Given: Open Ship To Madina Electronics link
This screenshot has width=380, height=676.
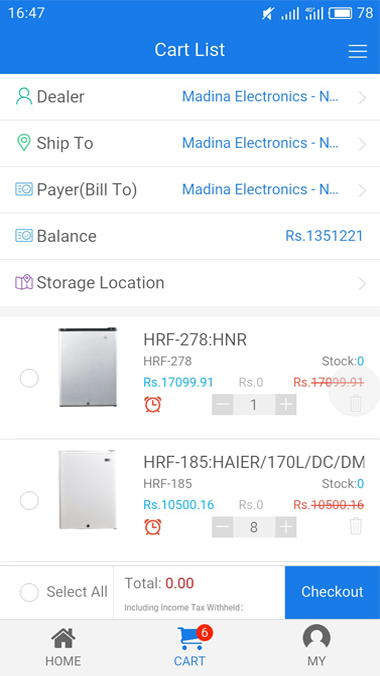Looking at the screenshot, I should (x=260, y=143).
